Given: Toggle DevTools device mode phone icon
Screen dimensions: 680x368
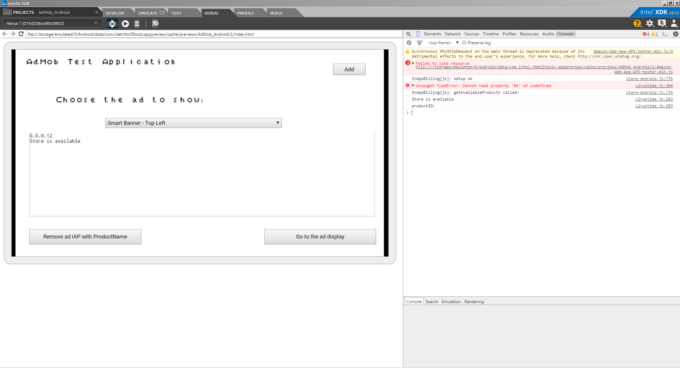Looking at the screenshot, I should click(x=418, y=34).
